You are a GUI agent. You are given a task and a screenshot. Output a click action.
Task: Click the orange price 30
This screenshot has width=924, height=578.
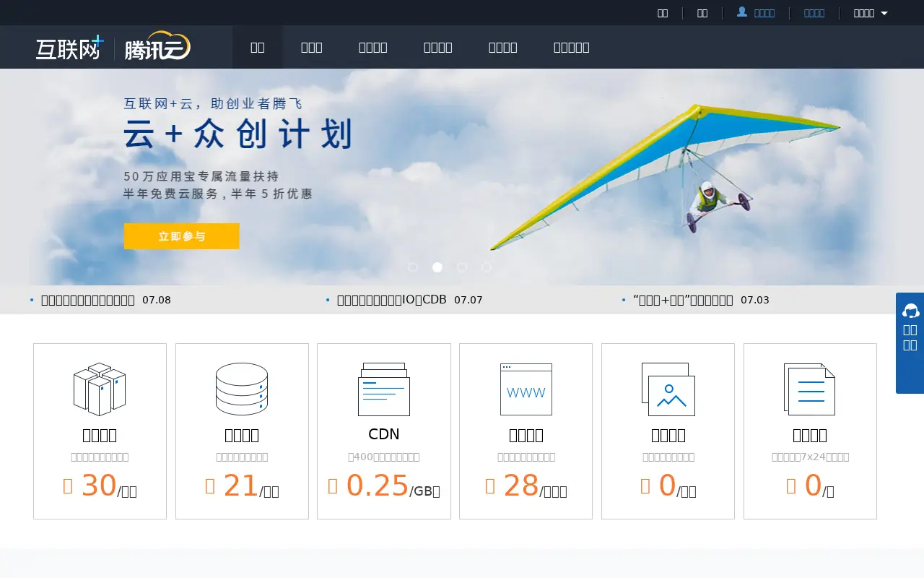point(99,486)
